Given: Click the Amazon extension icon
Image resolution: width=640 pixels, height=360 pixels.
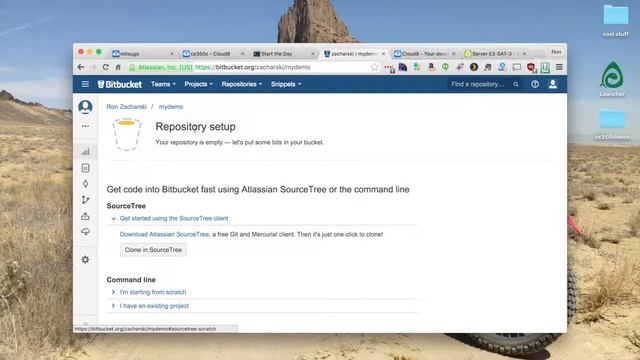Looking at the screenshot, I should (431, 67).
